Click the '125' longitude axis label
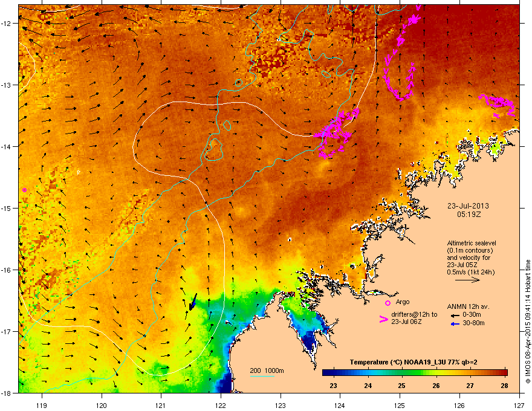This screenshot has height=411, width=532. (x=400, y=405)
